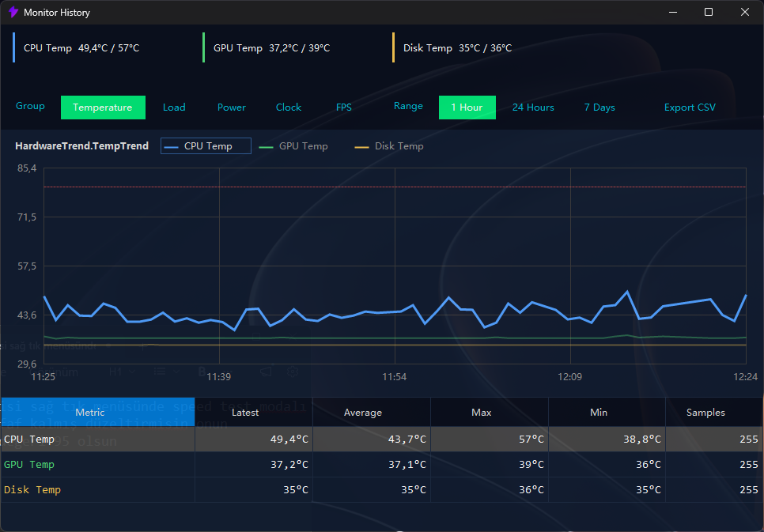
Task: Show the FPS metrics group
Action: [343, 108]
